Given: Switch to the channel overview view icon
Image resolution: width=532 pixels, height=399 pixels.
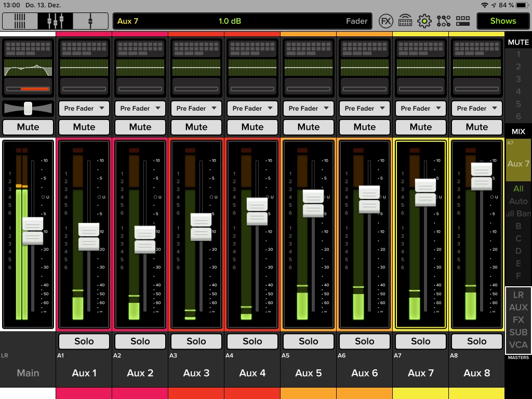Looking at the screenshot, I should 19,21.
